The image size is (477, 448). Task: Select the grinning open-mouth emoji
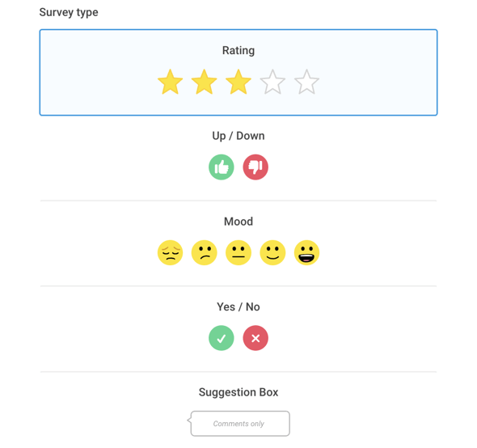point(306,252)
